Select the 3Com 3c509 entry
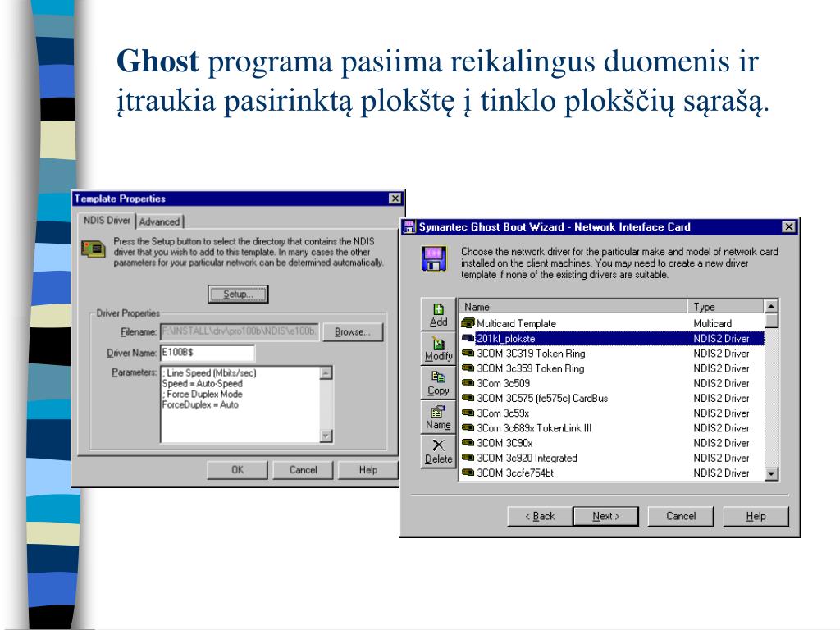840x630 pixels. 612,384
